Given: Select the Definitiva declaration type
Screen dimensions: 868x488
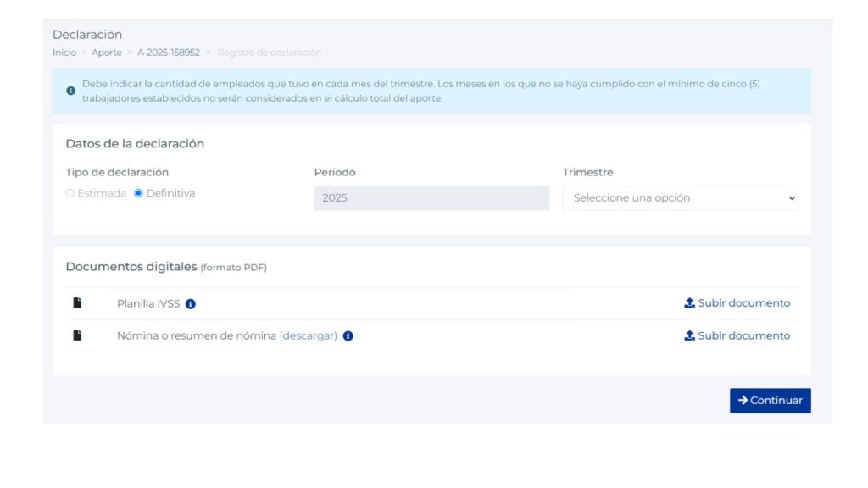Looking at the screenshot, I should pos(137,193).
